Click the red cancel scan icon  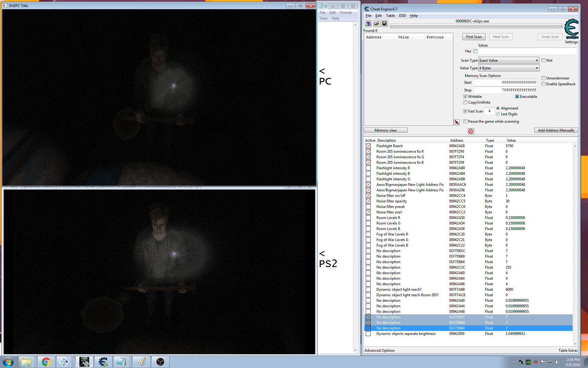pyautogui.click(x=471, y=131)
